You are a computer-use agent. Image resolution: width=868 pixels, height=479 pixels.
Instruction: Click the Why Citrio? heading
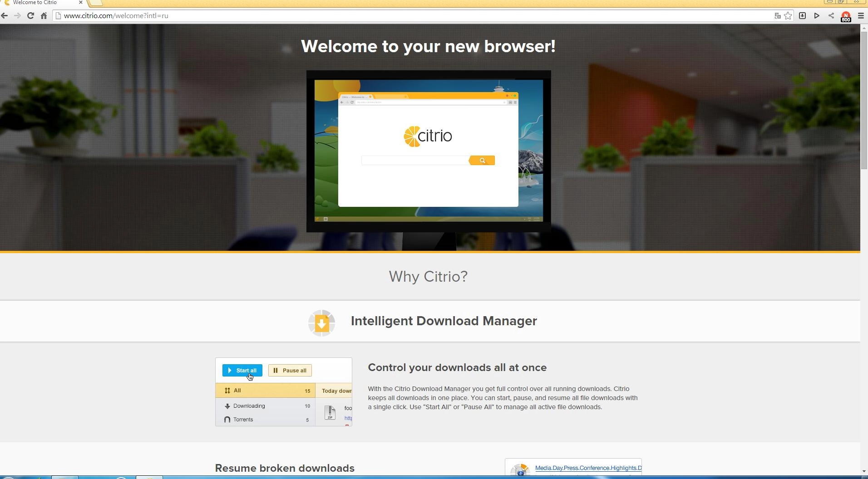pos(428,277)
